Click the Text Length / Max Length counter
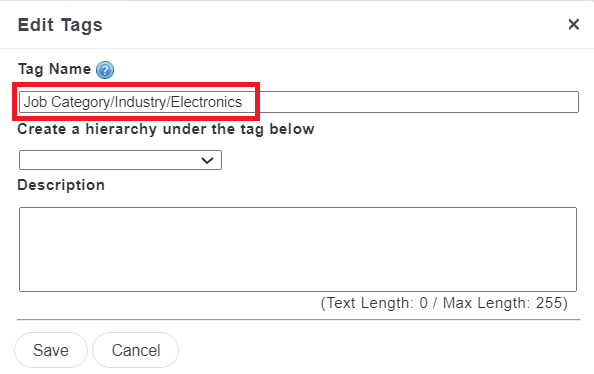 444,303
